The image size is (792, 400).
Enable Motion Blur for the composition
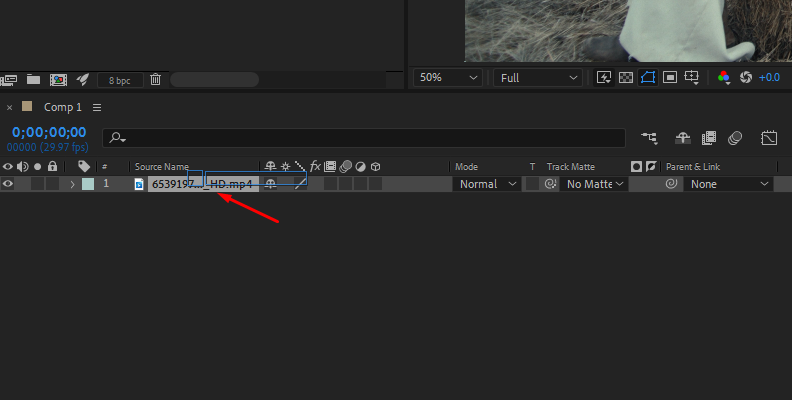(736, 138)
